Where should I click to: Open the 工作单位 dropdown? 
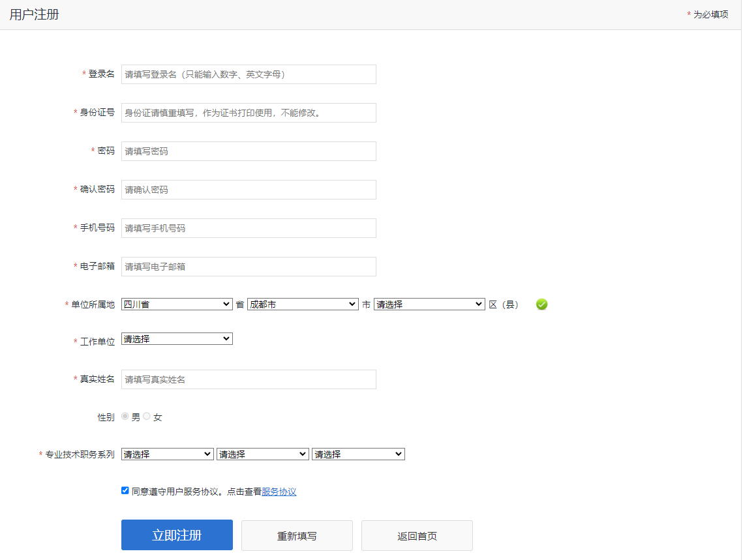pos(177,339)
